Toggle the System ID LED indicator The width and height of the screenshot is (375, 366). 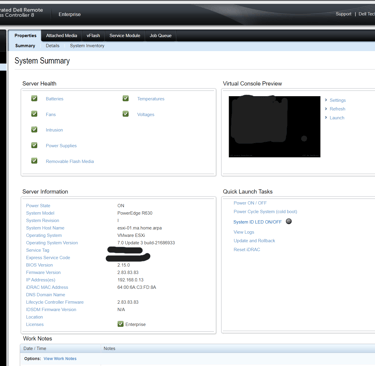click(289, 221)
